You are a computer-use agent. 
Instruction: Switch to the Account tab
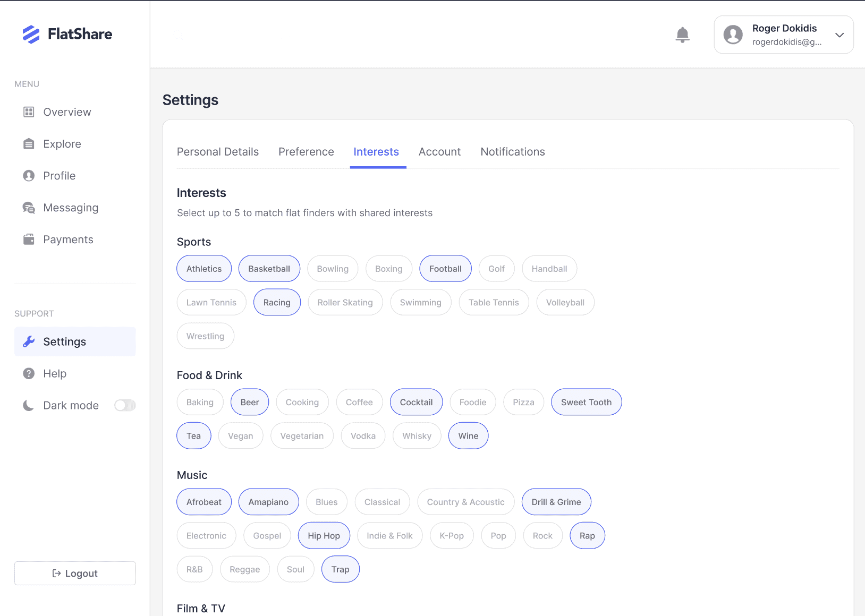tap(439, 152)
